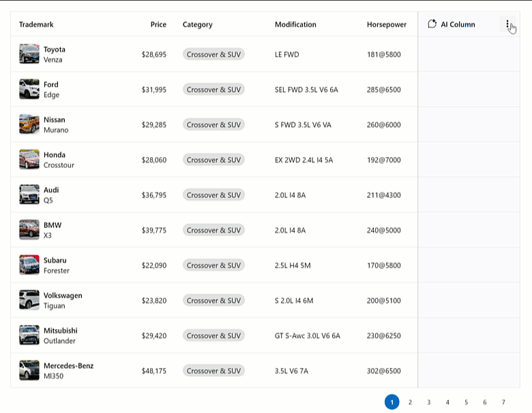This screenshot has height=413, width=532.
Task: Click the Crossover & SUV chip for Audi
Action: [x=213, y=195]
